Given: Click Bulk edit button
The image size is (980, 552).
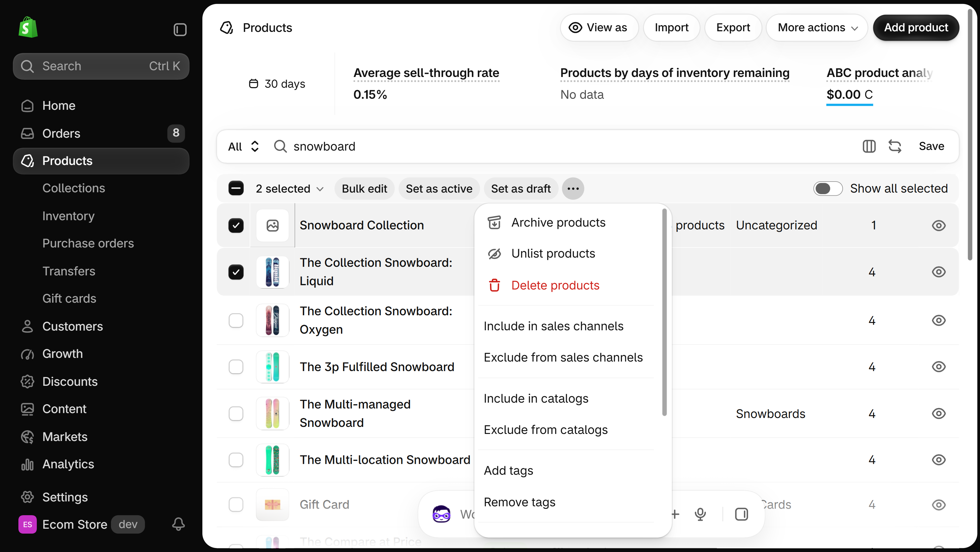Looking at the screenshot, I should [x=364, y=188].
